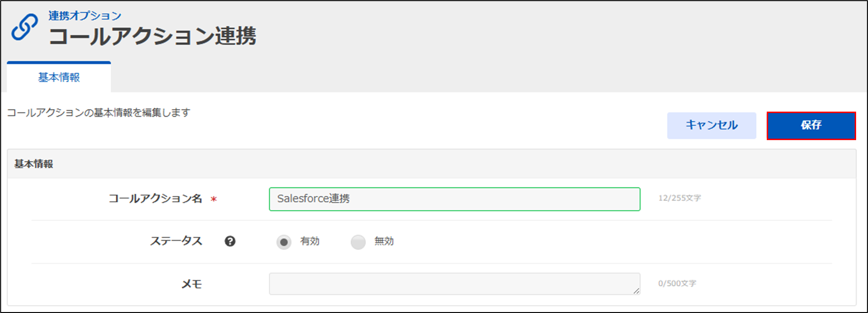This screenshot has height=313, width=868.
Task: Focus the コールアクション名 text field
Action: (x=454, y=199)
